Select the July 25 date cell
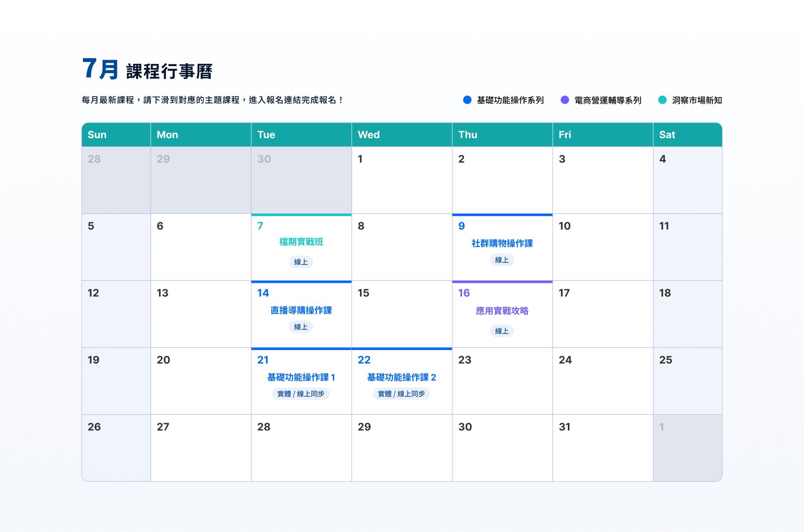Screen dimensions: 804x532 (688, 381)
